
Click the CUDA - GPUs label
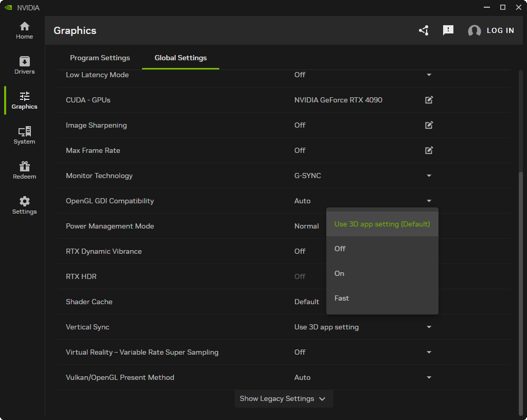88,100
